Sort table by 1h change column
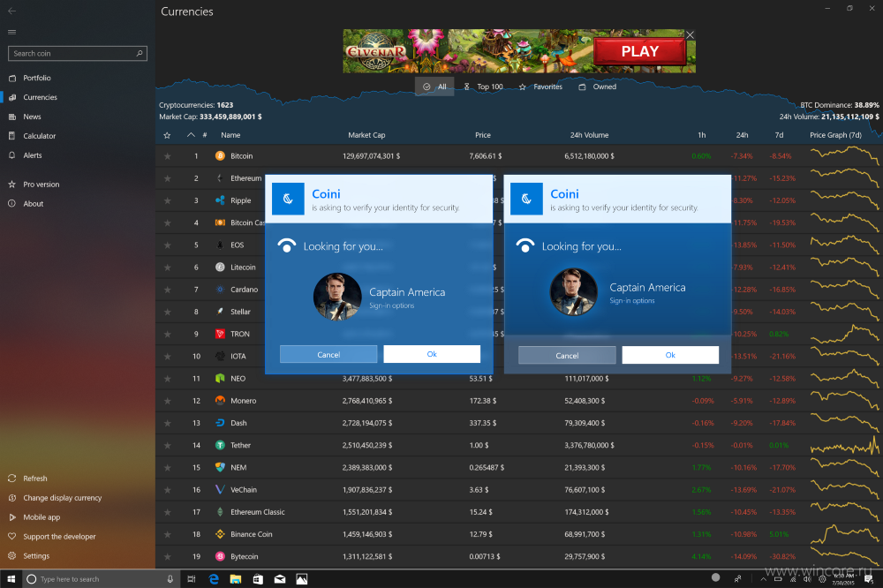The width and height of the screenshot is (883, 588). [x=702, y=135]
